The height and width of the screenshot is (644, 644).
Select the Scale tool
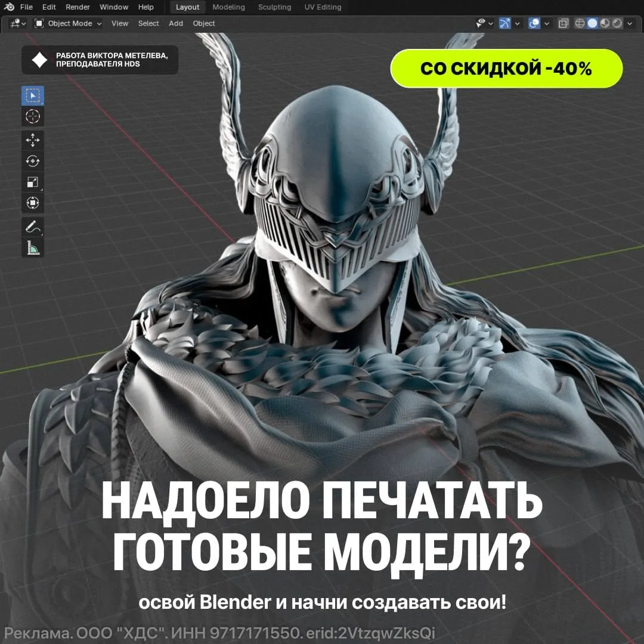point(32,182)
